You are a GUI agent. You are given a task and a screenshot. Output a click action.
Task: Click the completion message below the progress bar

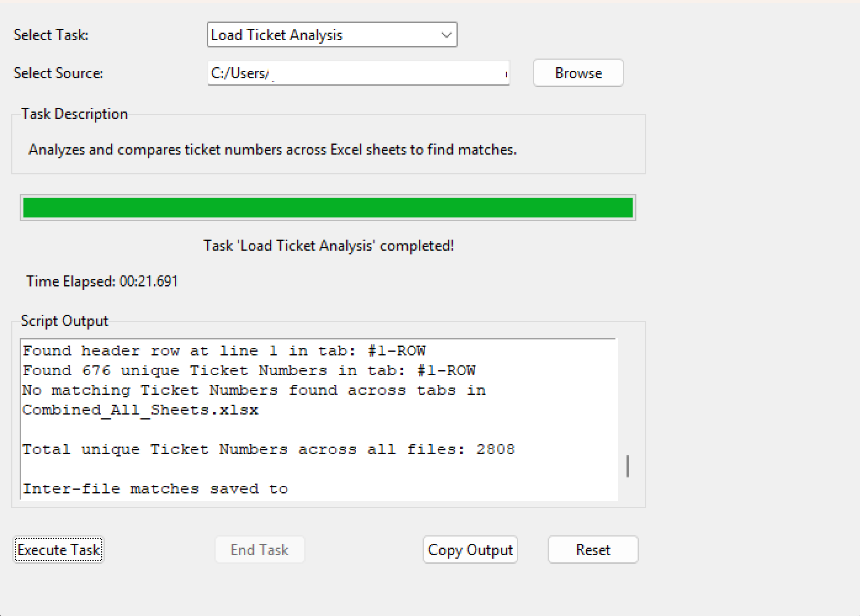pyautogui.click(x=329, y=245)
